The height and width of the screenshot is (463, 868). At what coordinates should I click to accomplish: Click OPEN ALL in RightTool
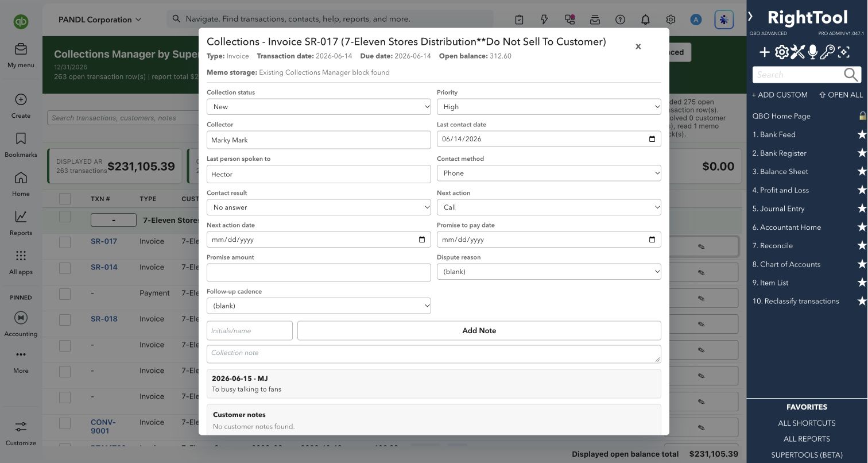(x=841, y=95)
